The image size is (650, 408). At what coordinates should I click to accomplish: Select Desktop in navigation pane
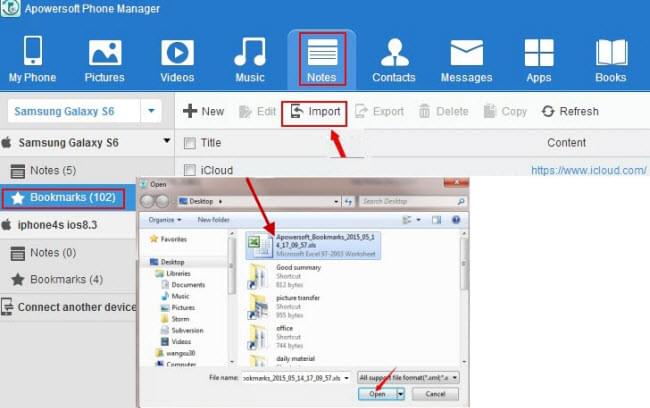[x=167, y=262]
